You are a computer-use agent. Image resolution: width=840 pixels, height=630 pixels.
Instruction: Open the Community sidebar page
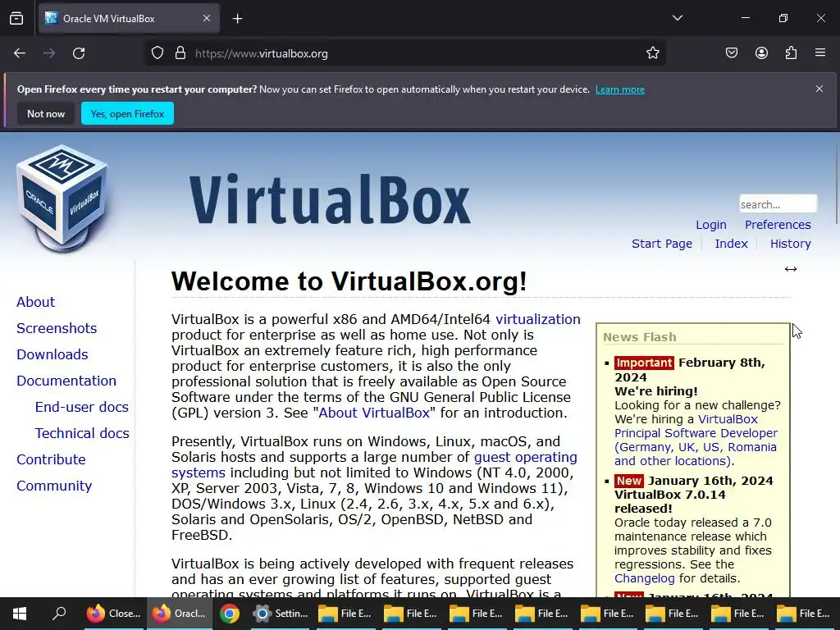pos(54,486)
